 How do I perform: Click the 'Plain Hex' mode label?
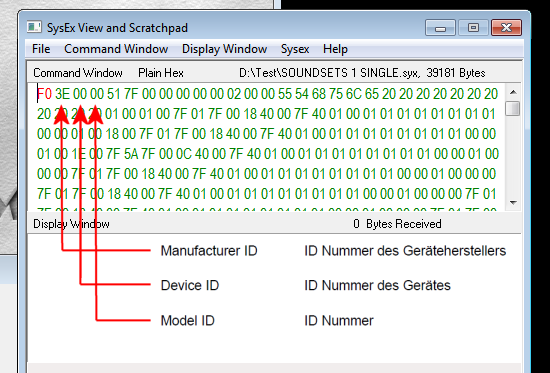[x=161, y=73]
